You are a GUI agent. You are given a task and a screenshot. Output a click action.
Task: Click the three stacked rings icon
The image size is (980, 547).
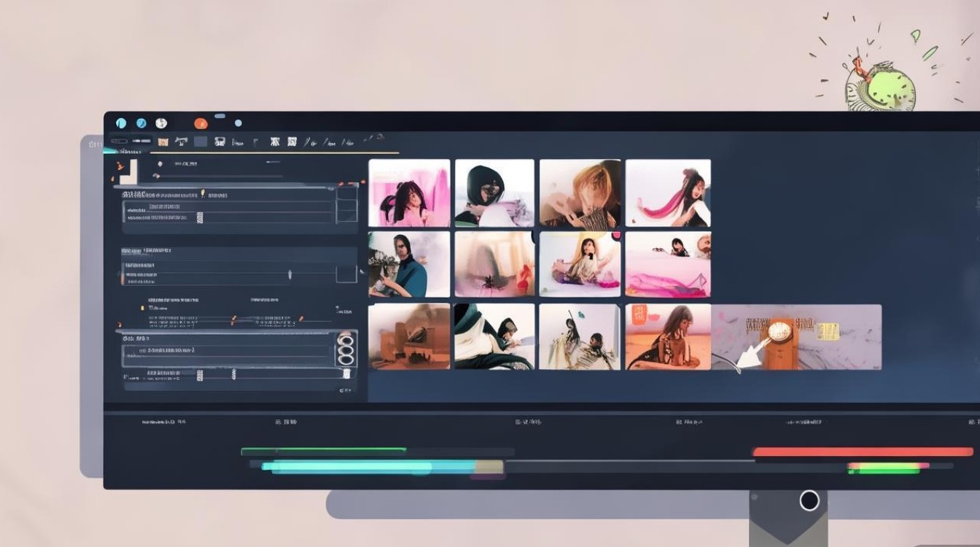pos(346,349)
